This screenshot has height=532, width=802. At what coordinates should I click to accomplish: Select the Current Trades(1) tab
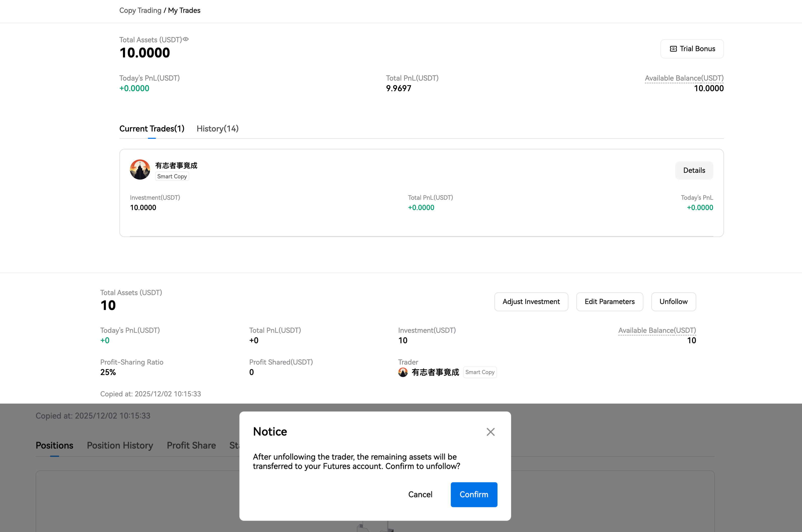point(152,128)
